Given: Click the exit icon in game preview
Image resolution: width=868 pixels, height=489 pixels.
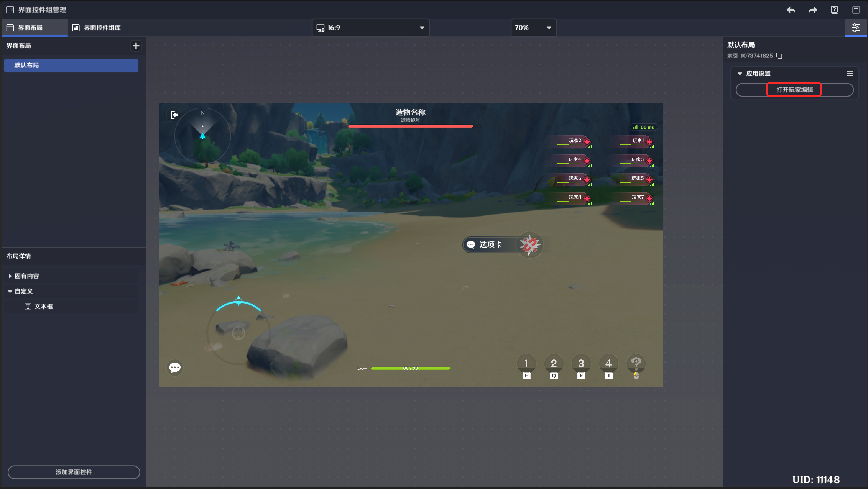Looking at the screenshot, I should pos(174,115).
